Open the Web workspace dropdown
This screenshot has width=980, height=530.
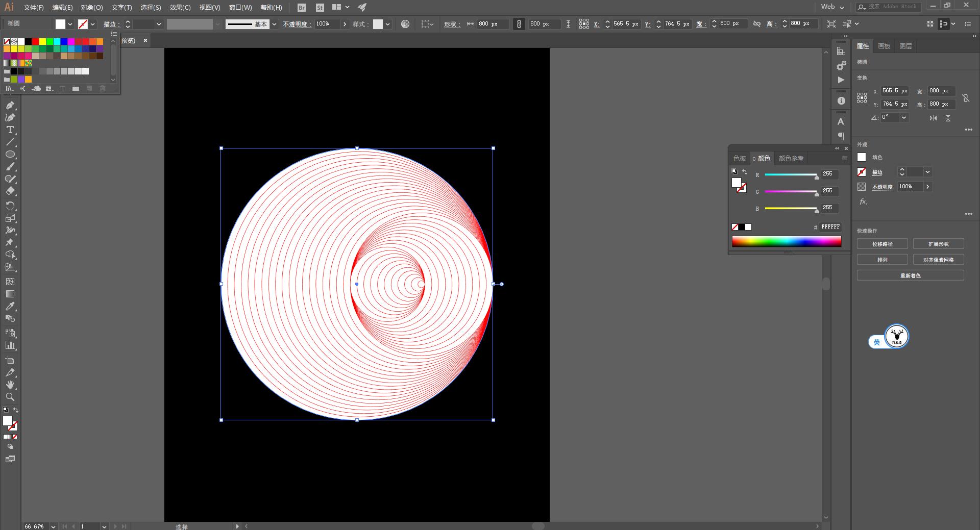click(x=832, y=7)
